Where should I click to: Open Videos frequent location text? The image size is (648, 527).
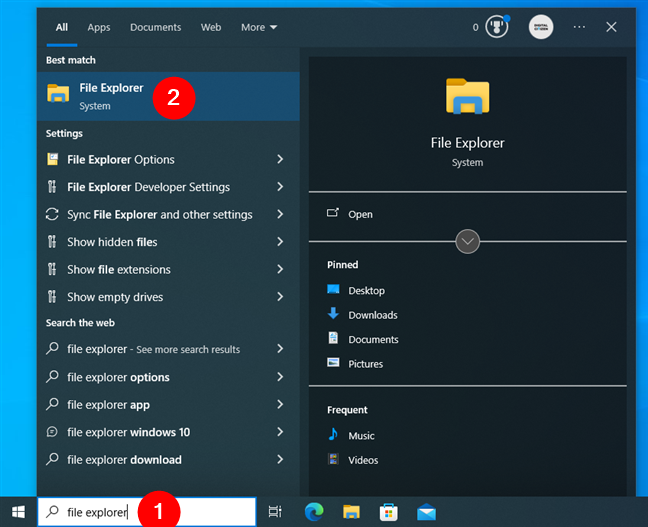click(363, 460)
